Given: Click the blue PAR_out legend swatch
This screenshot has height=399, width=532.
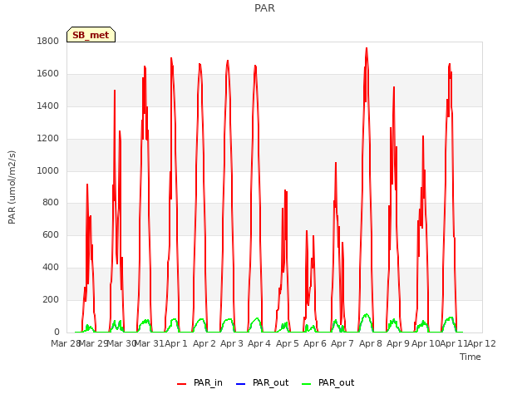Looking at the screenshot, I should coord(240,384).
